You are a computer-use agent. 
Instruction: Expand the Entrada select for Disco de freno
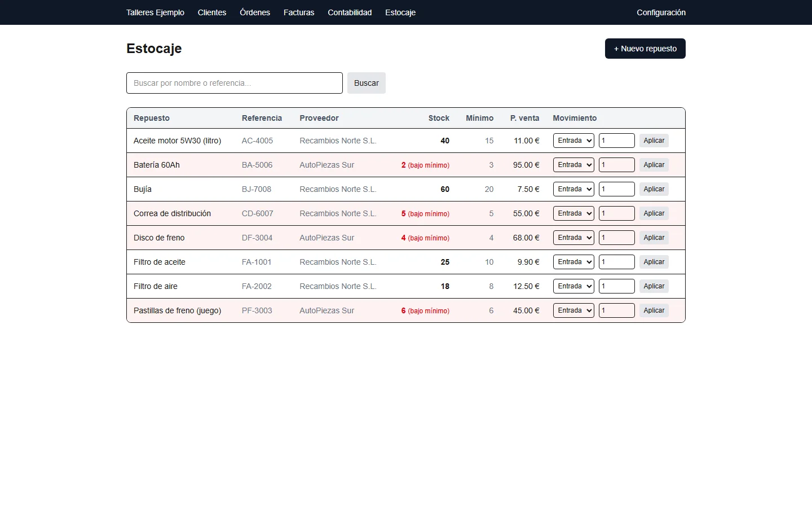point(573,238)
